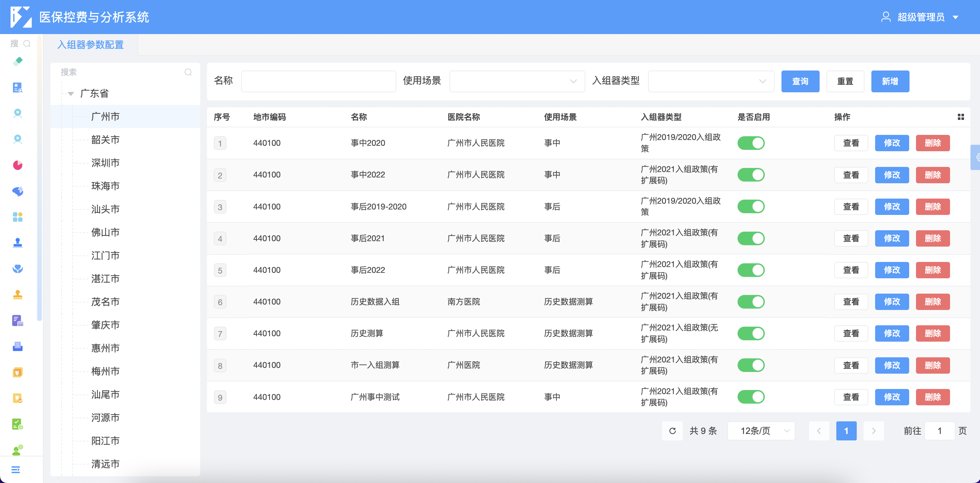The height and width of the screenshot is (483, 980).
Task: Select 汕头市 in the city tree
Action: coord(105,209)
